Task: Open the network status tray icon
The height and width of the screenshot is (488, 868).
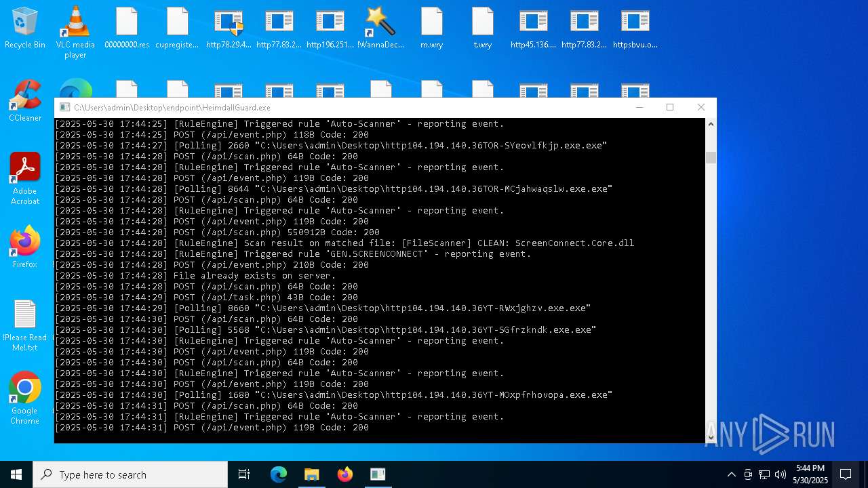Action: 764,474
